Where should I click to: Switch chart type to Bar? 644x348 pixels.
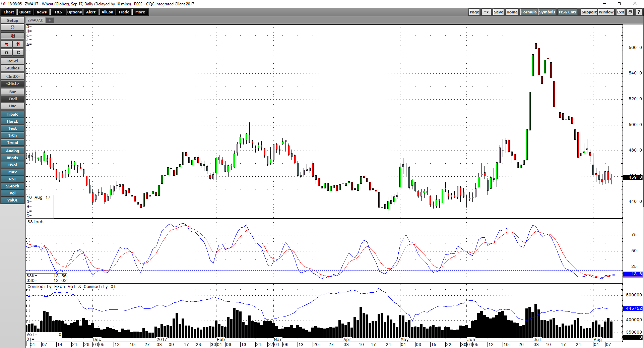[12, 92]
